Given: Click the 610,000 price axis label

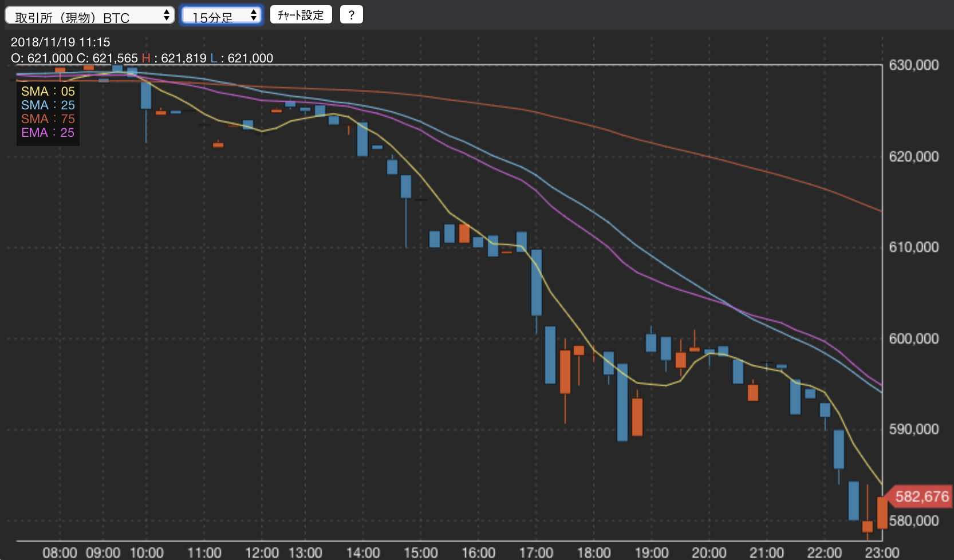Looking at the screenshot, I should pyautogui.click(x=914, y=247).
